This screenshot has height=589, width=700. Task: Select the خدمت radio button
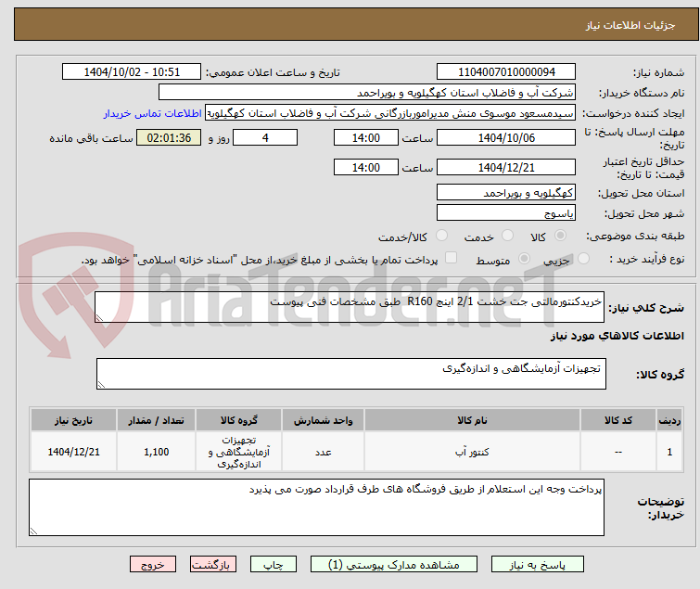point(507,236)
